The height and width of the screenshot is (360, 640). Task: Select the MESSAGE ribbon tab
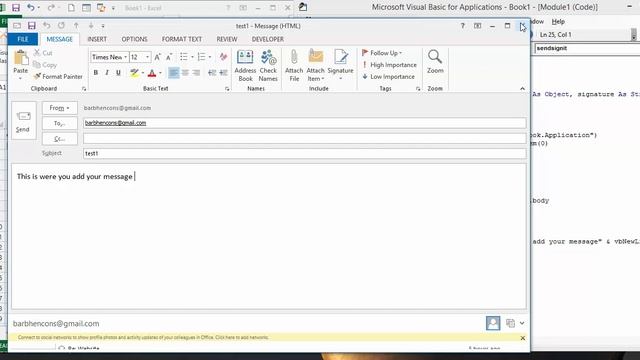[x=60, y=39]
